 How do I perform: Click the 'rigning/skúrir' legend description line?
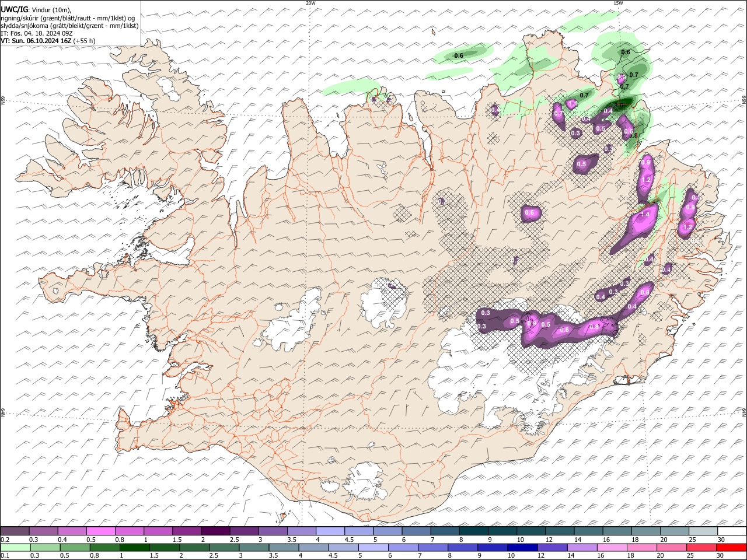pos(68,18)
